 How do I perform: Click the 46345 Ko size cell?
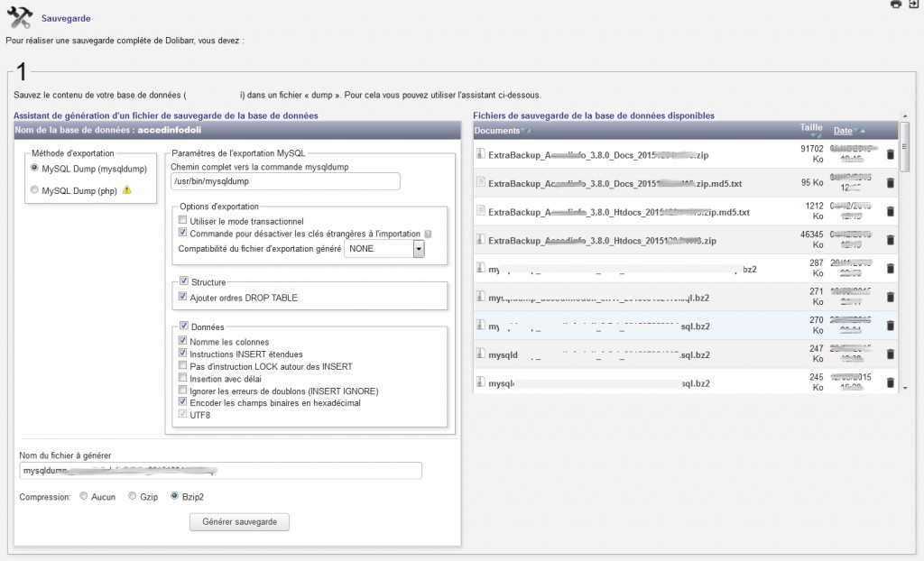pos(811,239)
